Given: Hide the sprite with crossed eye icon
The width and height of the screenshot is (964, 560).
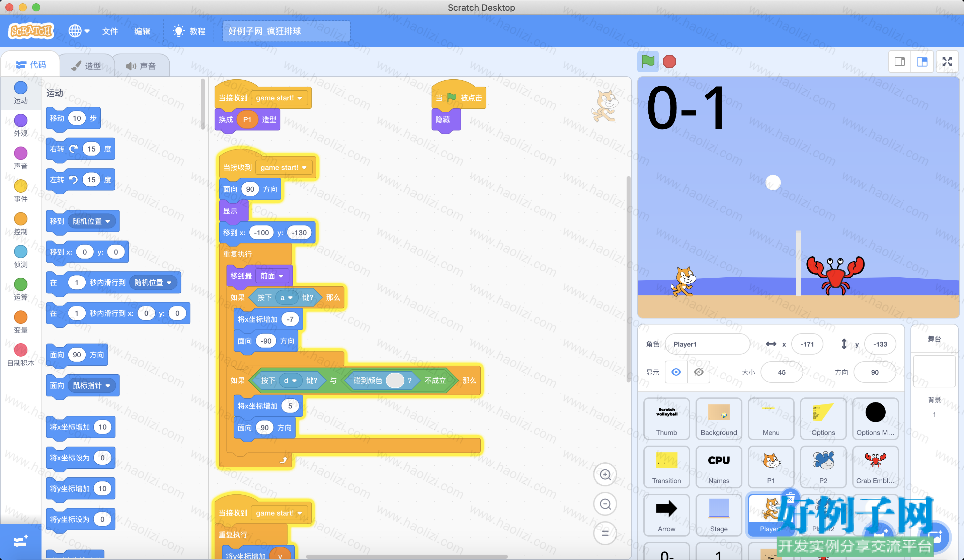Looking at the screenshot, I should (699, 372).
